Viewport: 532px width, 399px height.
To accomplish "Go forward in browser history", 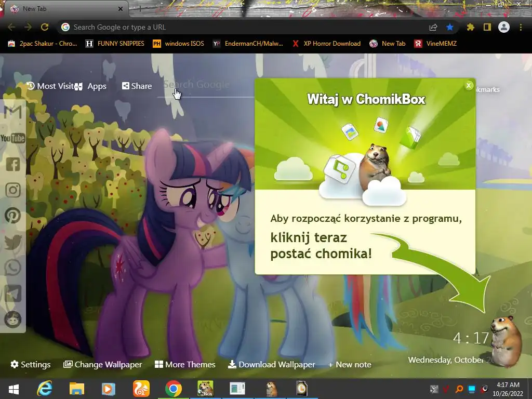I will pyautogui.click(x=28, y=27).
